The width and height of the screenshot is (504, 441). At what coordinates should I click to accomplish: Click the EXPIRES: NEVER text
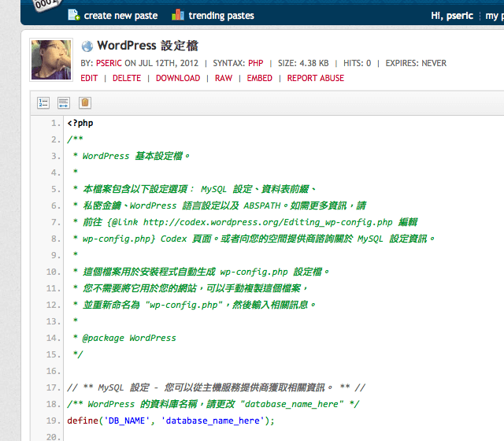[x=416, y=63]
